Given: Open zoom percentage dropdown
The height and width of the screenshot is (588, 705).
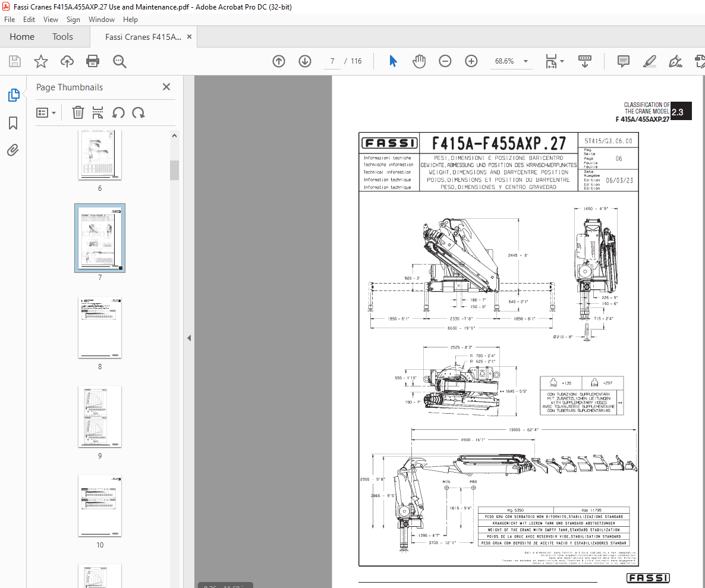Looking at the screenshot, I should [525, 61].
